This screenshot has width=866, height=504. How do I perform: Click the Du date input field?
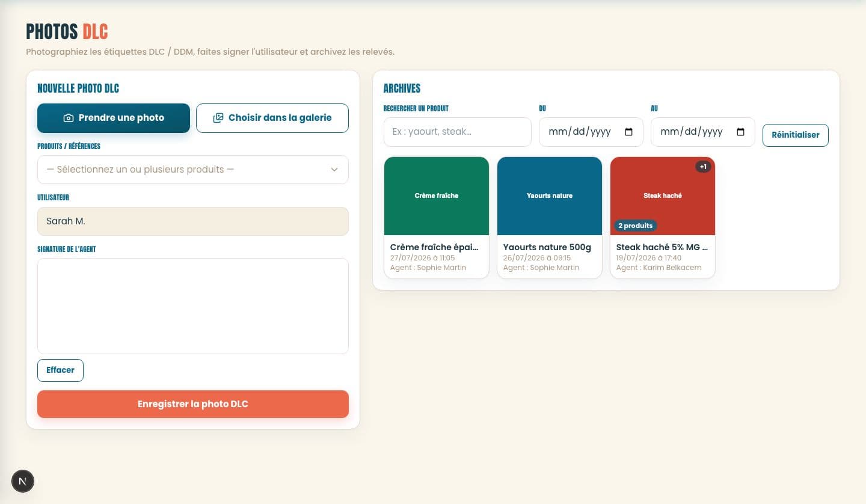[x=591, y=132]
